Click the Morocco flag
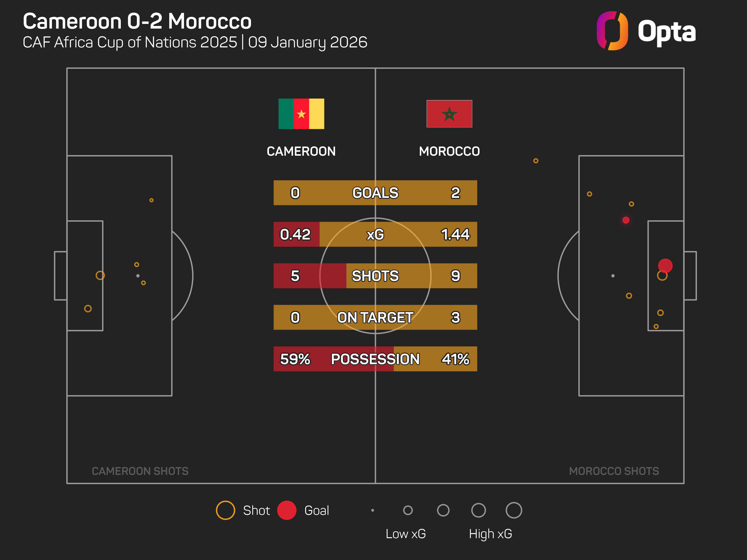The height and width of the screenshot is (560, 747). click(x=449, y=114)
